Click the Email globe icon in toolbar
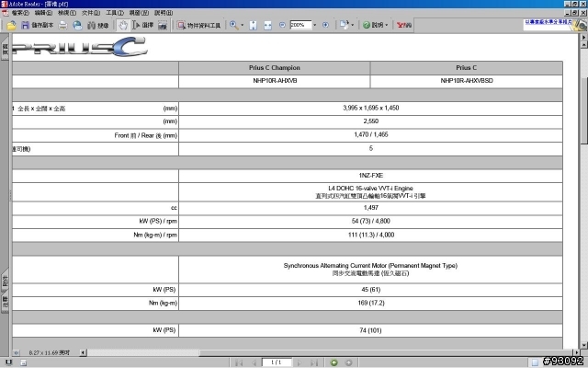 (77, 25)
